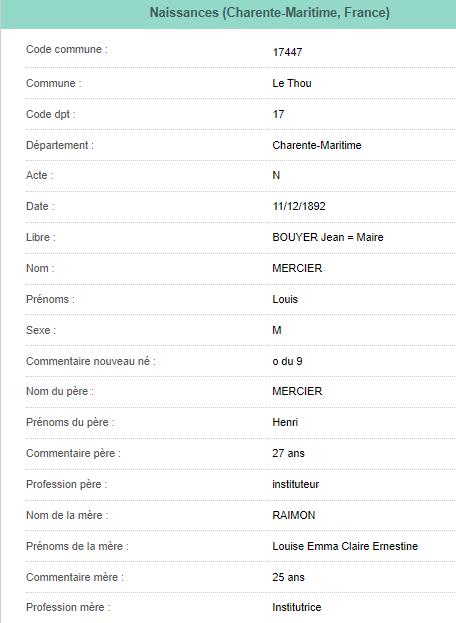Click the Naissances (Charente-Maritime, France) header

coord(269,13)
